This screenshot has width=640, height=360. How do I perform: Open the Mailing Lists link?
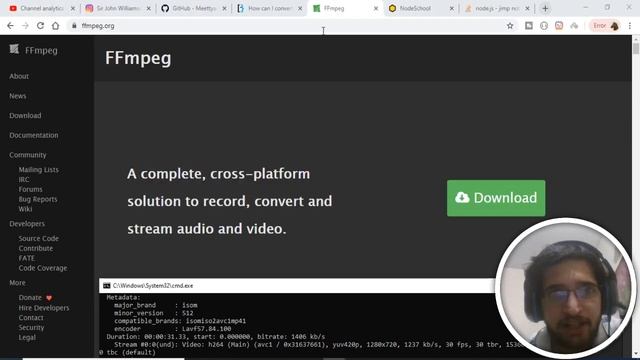tap(38, 170)
